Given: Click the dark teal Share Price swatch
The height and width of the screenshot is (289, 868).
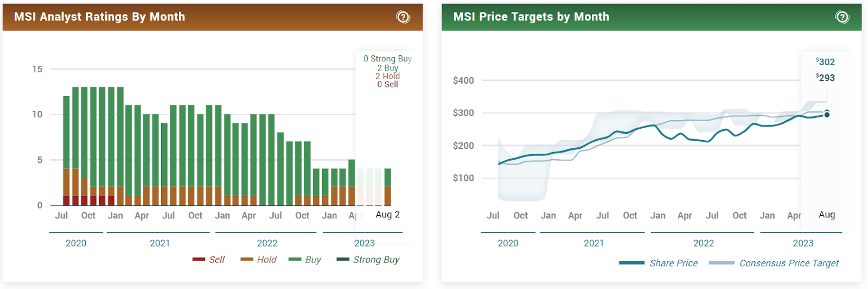Looking at the screenshot, I should point(631,263).
